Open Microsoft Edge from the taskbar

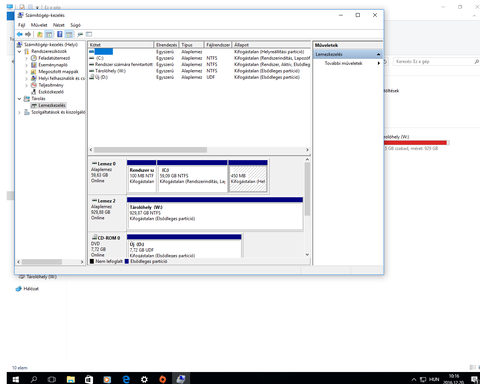pos(126,379)
